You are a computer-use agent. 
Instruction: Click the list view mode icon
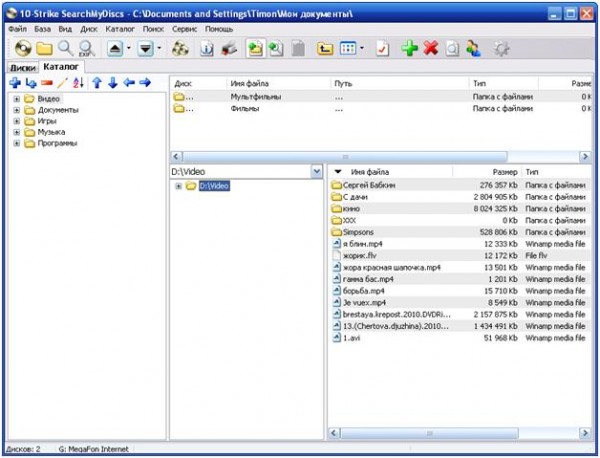click(348, 49)
